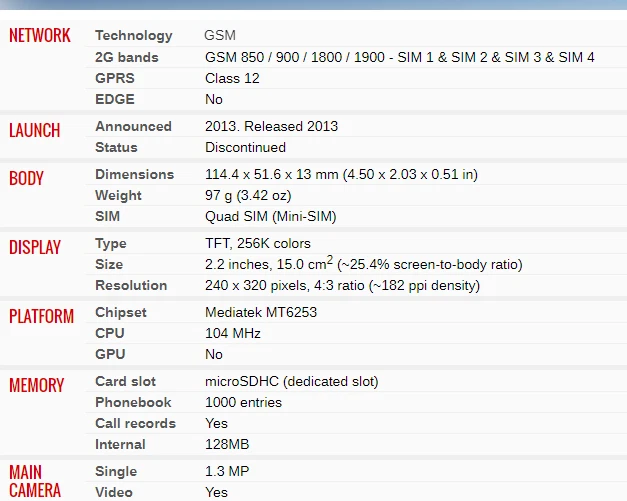Open the CPU glossary link
The image size is (627, 501).
[x=109, y=333]
